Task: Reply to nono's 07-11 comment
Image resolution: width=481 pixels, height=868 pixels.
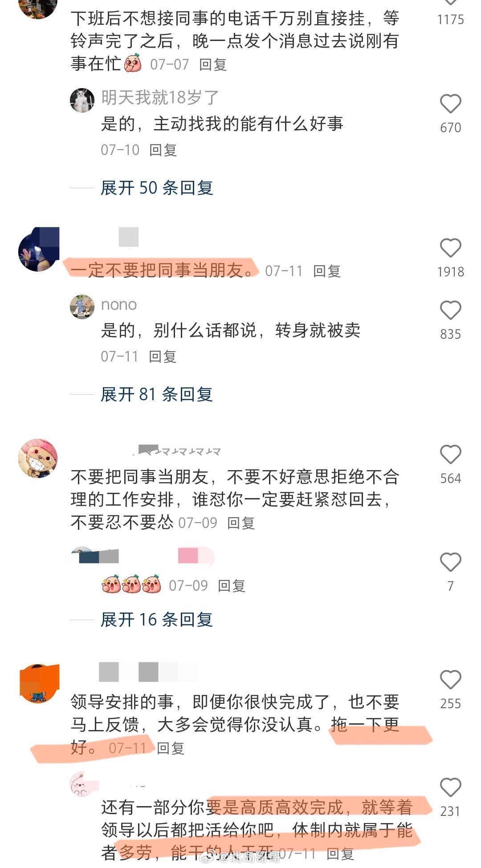Action: tap(163, 357)
